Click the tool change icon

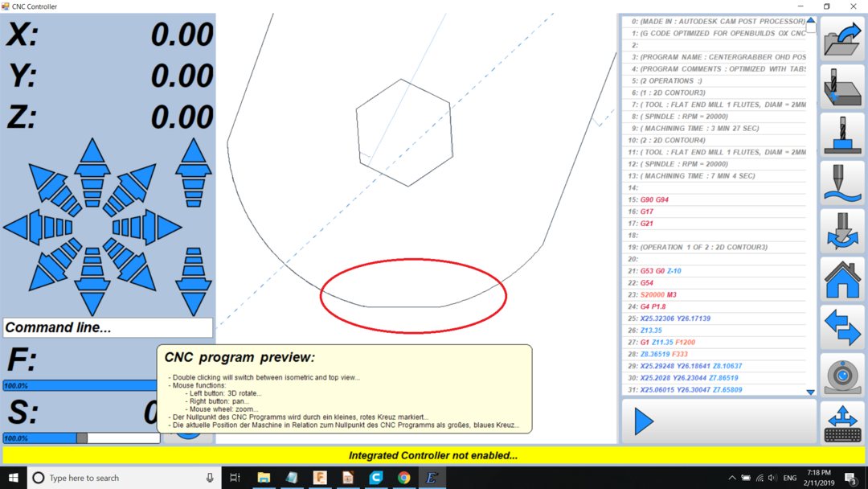[x=842, y=231]
